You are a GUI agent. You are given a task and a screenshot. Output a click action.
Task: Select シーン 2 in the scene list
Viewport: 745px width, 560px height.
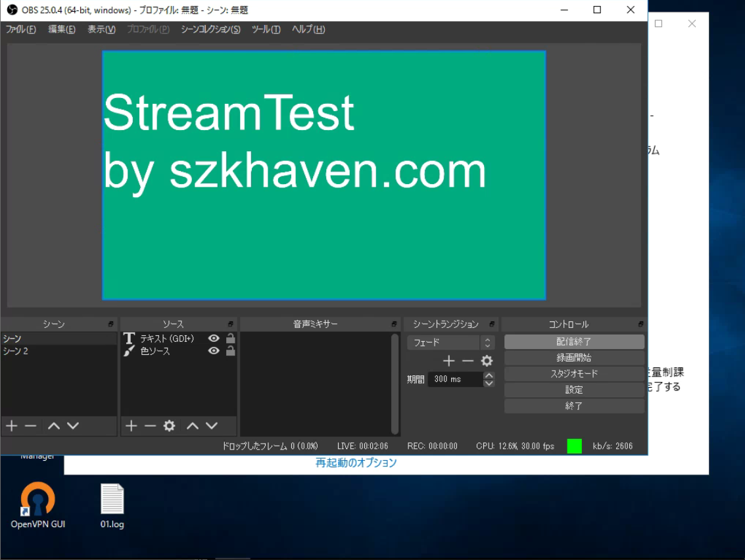click(16, 351)
